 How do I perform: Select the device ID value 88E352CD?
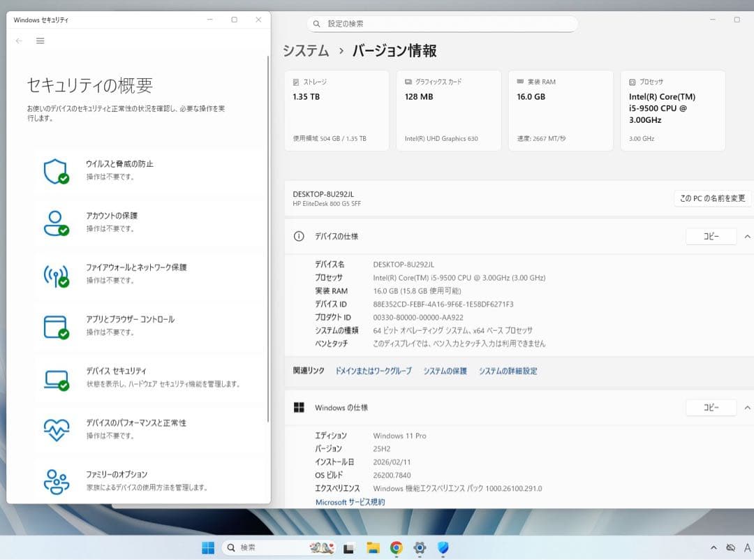(443, 304)
